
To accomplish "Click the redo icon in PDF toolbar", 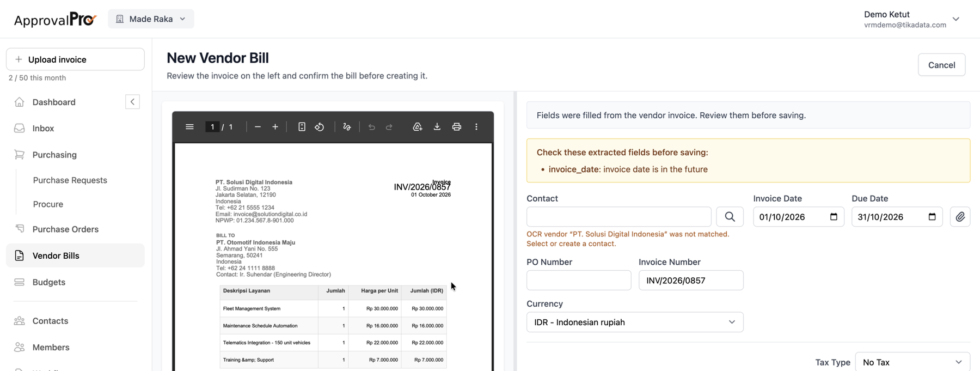I will click(389, 127).
